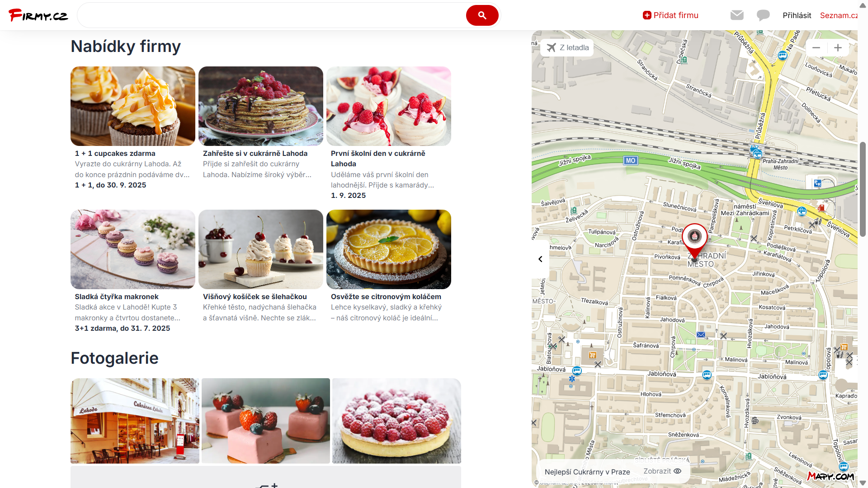Screen dimensions: 868x488
Task: Click the Mapy.com logo on map
Action: [831, 476]
